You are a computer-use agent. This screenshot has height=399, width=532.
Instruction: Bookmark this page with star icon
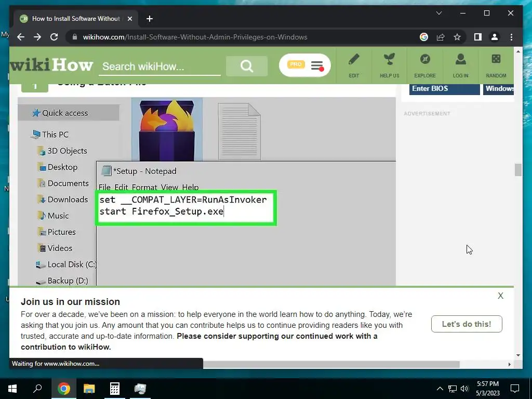tap(457, 37)
